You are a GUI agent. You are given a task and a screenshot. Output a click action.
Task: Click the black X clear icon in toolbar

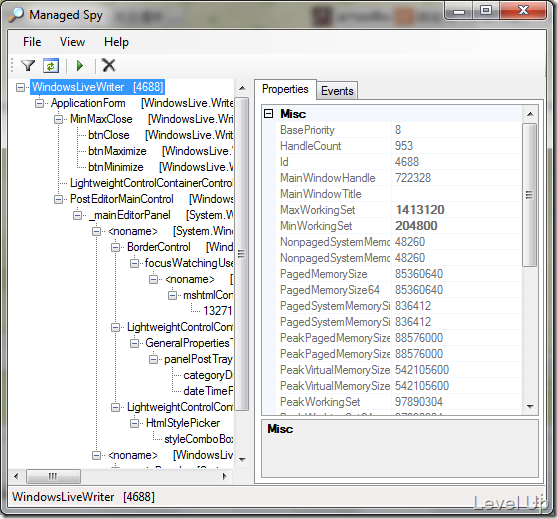[x=109, y=65]
